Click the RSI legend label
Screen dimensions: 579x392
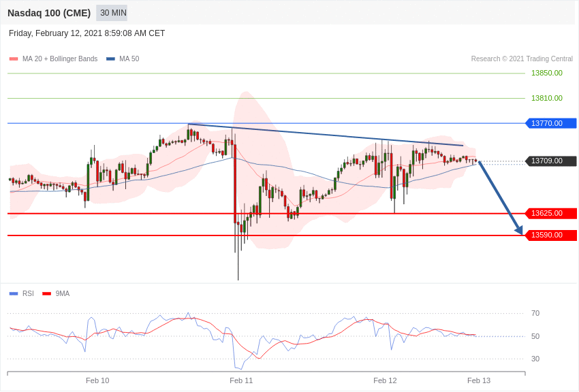28,293
